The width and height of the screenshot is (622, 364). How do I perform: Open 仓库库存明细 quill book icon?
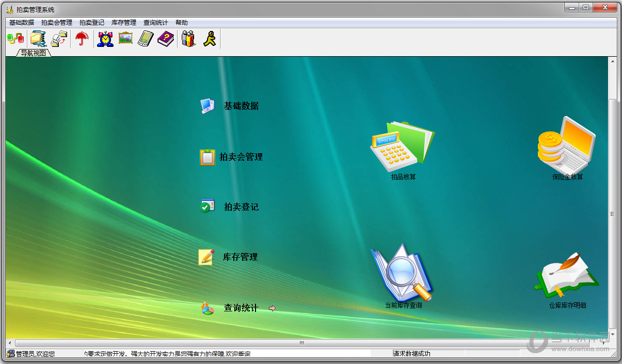pos(567,276)
